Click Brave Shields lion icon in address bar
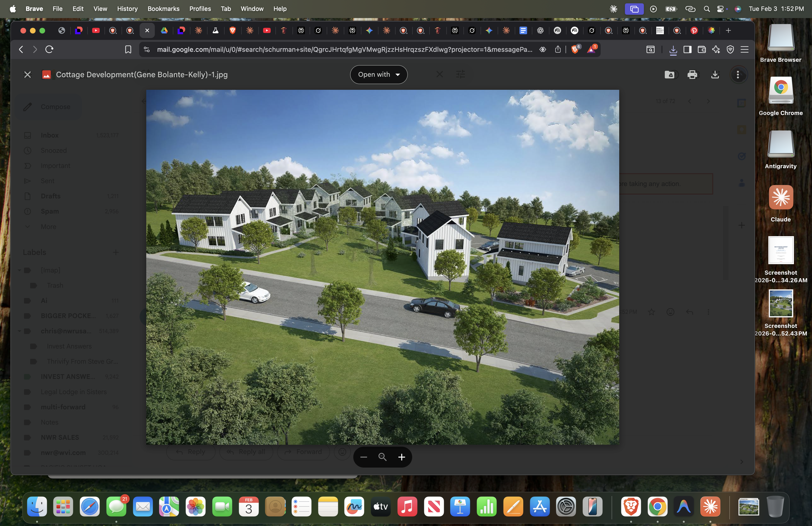The height and width of the screenshot is (526, 812). point(575,49)
